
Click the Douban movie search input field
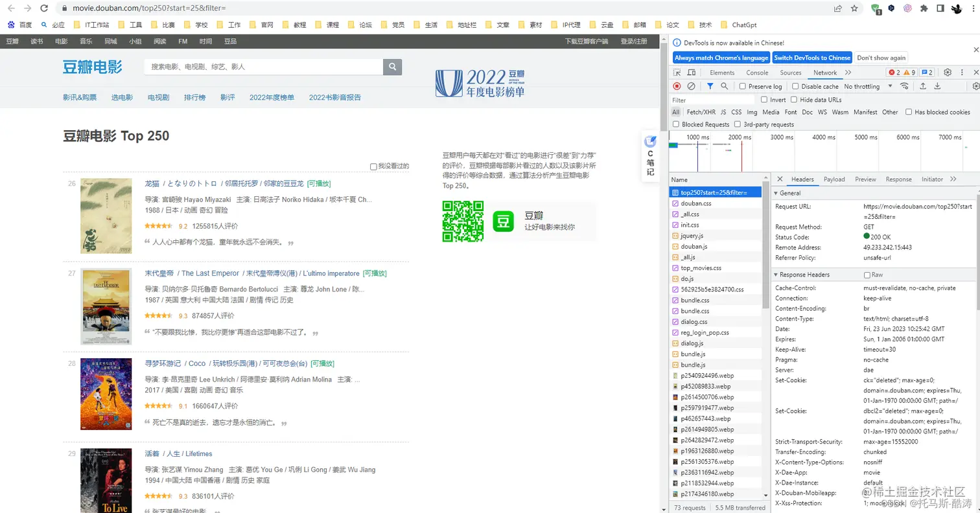pos(264,67)
